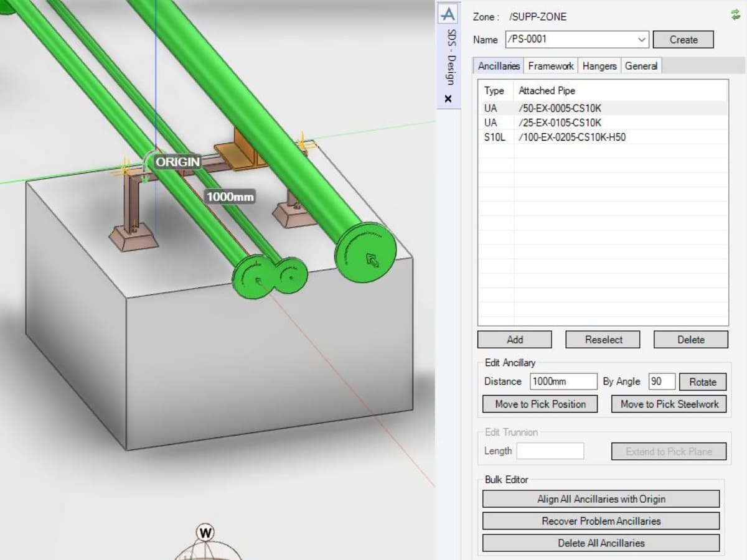Select the S10L /100-EX-0205-CS10K-H50 row
Screen dimensions: 747x560
tap(571, 137)
